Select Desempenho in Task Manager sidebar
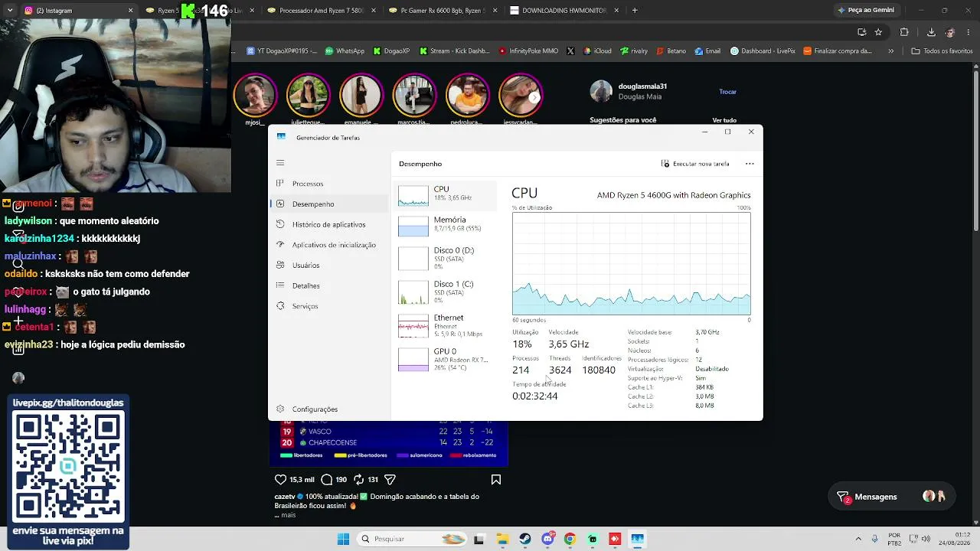The width and height of the screenshot is (980, 551). coord(329,204)
